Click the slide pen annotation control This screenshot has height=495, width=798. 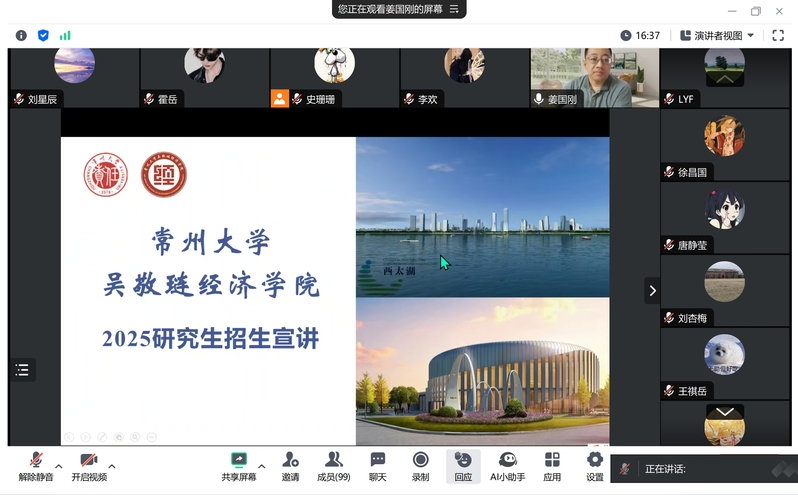tap(102, 437)
